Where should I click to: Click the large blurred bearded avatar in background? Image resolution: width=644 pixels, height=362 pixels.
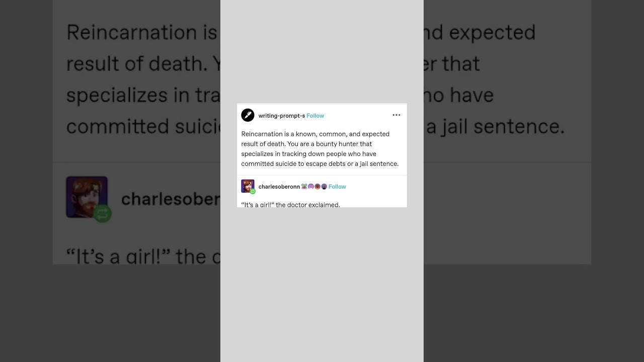[87, 197]
